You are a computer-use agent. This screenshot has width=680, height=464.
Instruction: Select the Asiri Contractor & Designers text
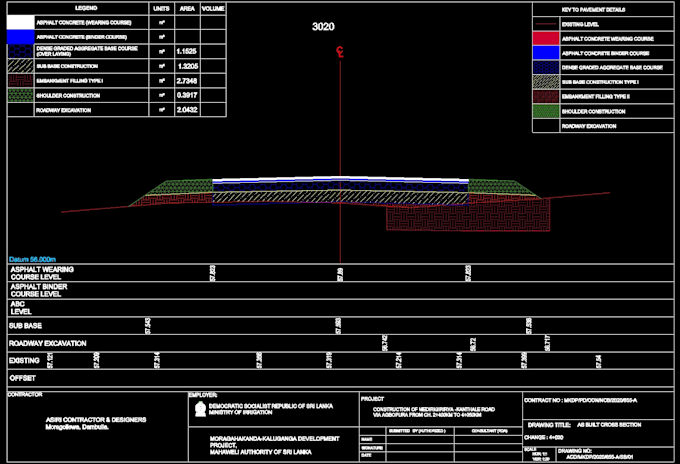[82, 420]
